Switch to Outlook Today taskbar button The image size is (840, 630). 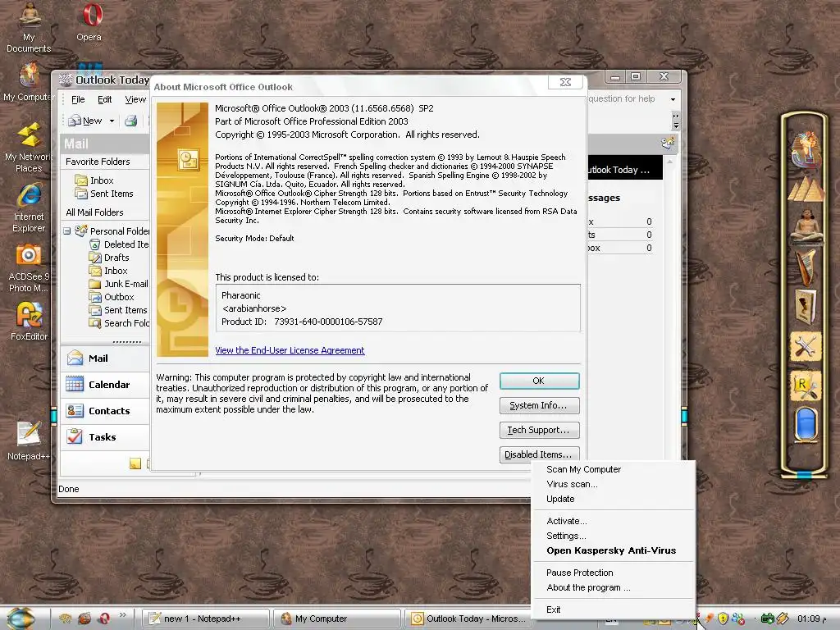click(470, 619)
